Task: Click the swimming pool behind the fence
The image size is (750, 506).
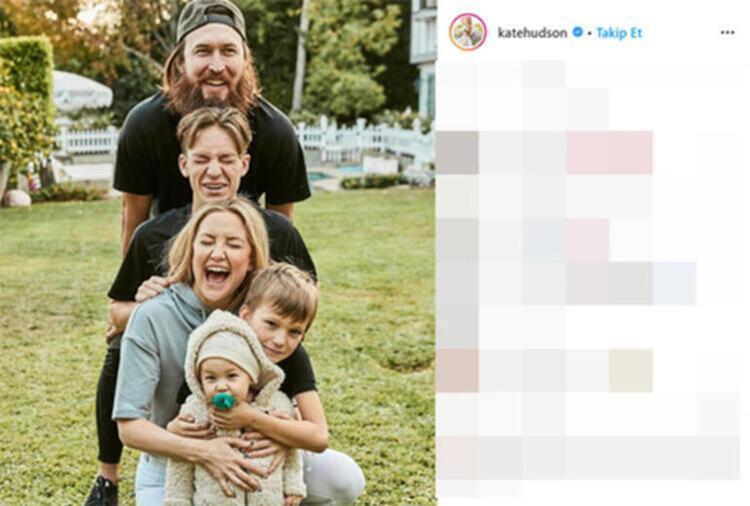Action: [335, 174]
